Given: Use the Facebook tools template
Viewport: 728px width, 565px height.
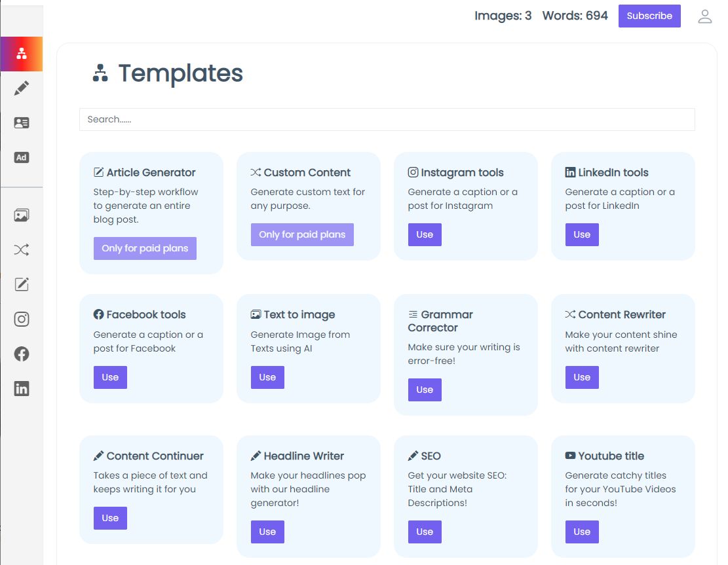Looking at the screenshot, I should coord(110,378).
